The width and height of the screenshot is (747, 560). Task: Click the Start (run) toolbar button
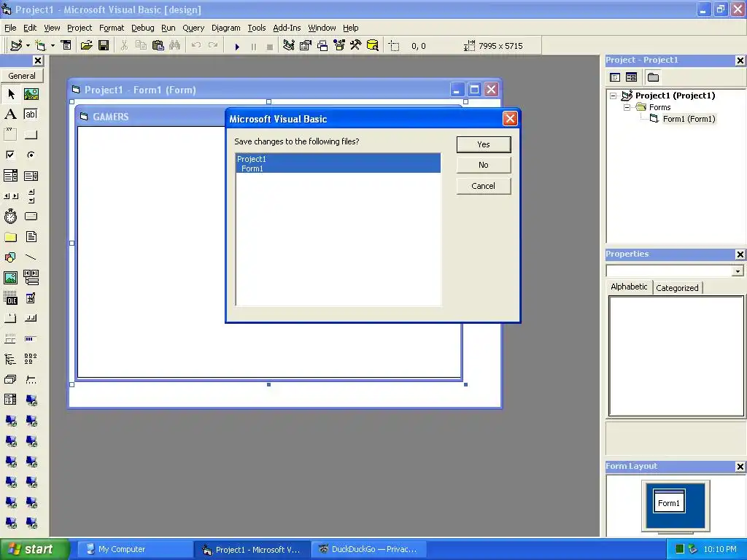pos(237,46)
